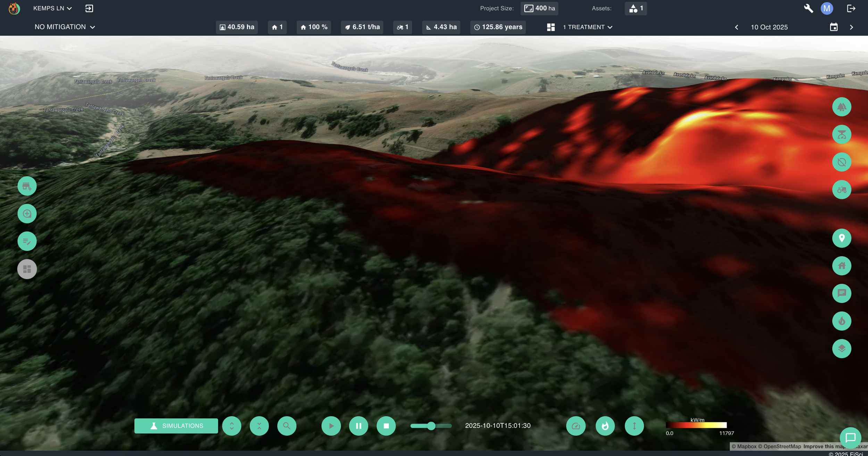
Task: Click the grey treatment grid button
Action: pyautogui.click(x=27, y=269)
